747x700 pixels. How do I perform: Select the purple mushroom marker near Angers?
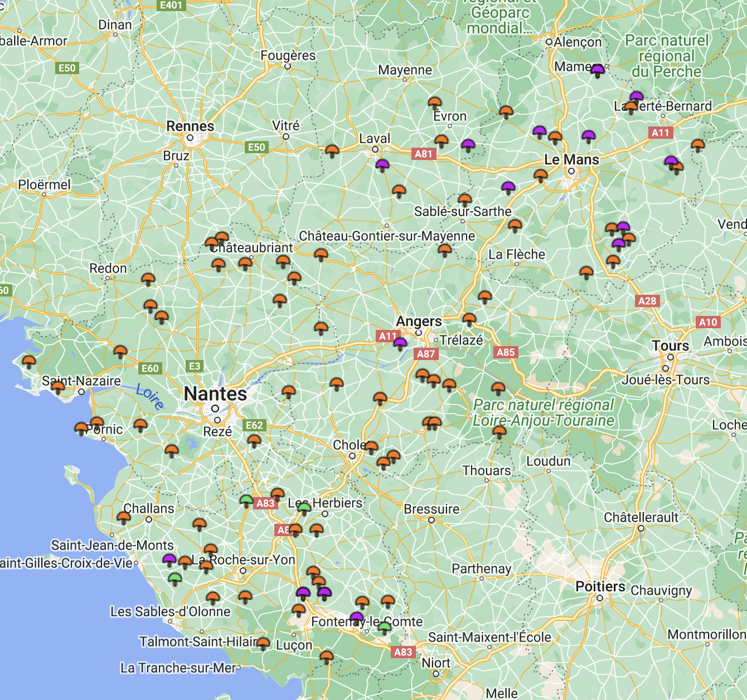point(400,343)
